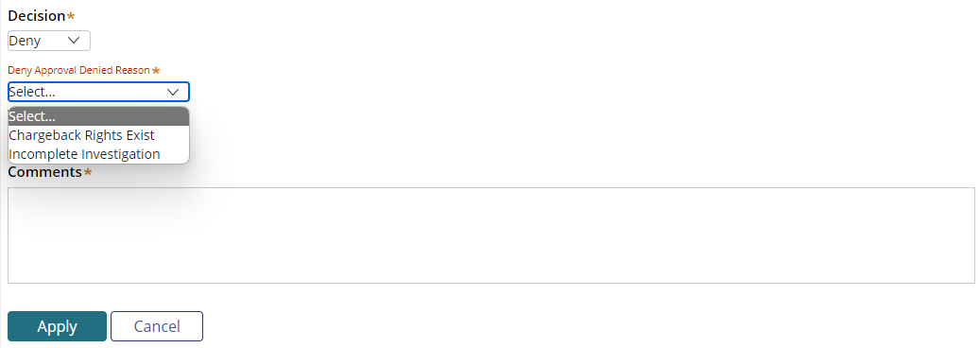This screenshot has width=980, height=348.
Task: Click the Decision field label
Action: click(36, 16)
